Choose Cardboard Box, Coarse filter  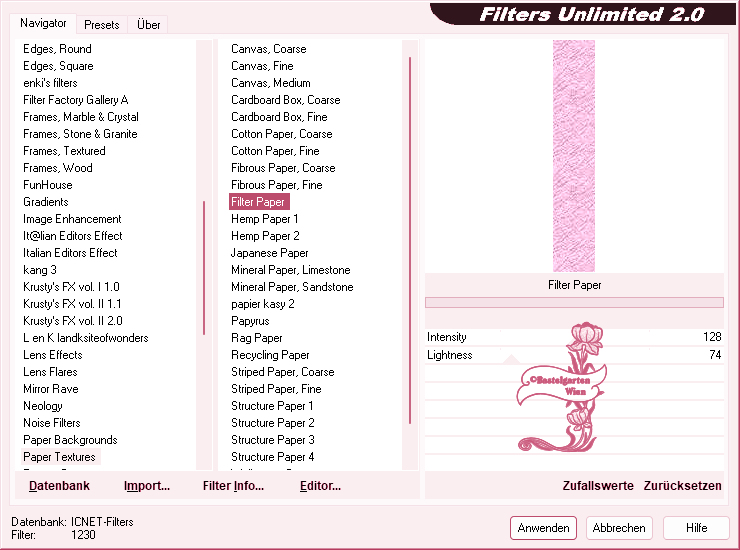point(286,100)
